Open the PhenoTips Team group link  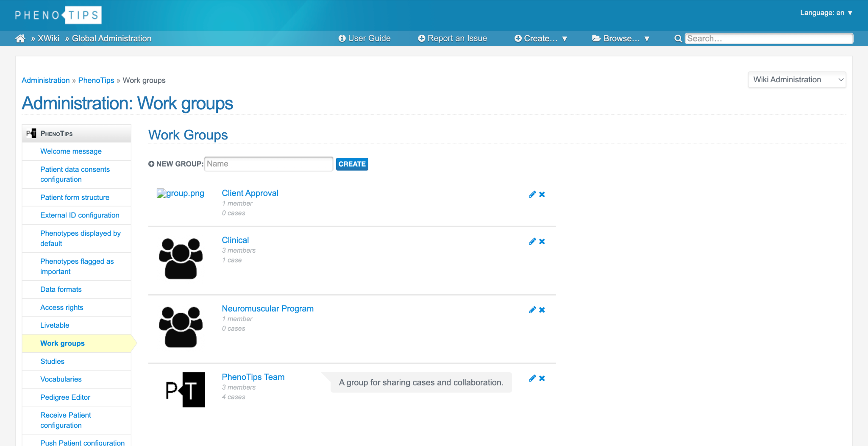[x=253, y=377]
